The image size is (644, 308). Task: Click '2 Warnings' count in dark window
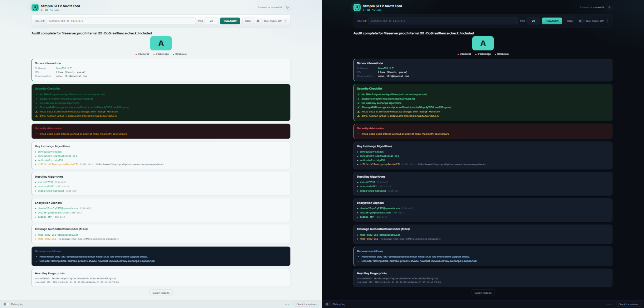[483, 54]
